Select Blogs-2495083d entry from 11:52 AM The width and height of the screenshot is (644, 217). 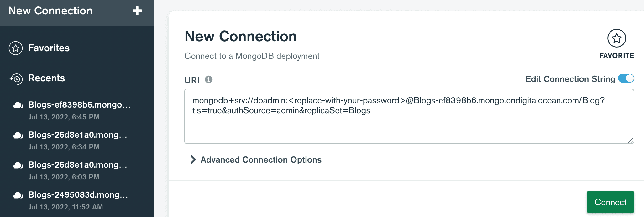tap(77, 200)
